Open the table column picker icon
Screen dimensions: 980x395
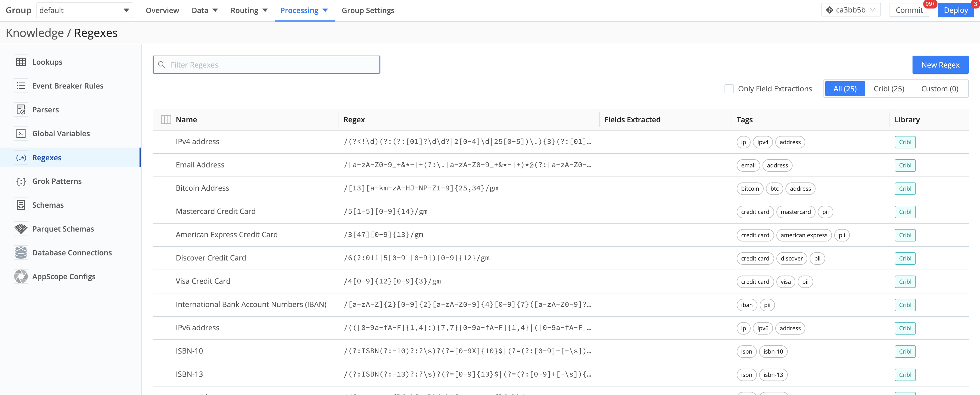(166, 119)
